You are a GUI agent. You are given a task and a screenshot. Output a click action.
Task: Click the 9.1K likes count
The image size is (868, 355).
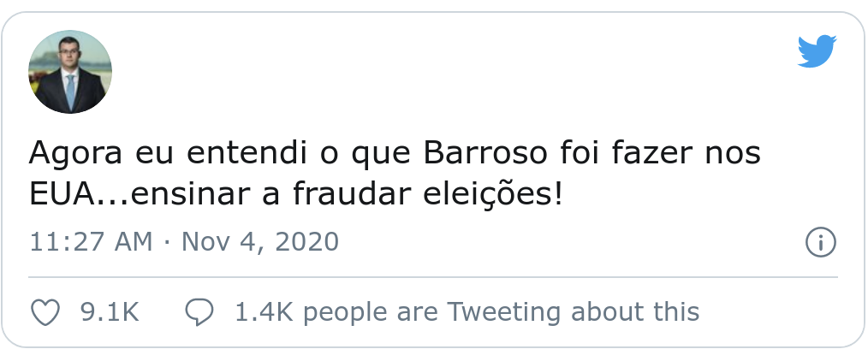110,312
